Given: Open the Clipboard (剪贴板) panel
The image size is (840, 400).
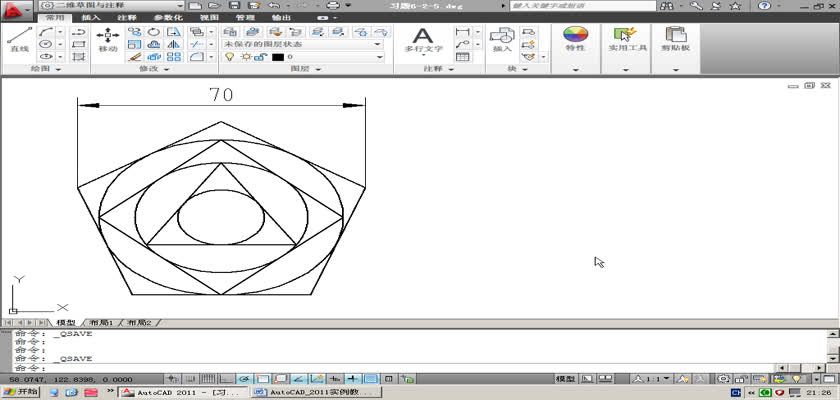Looking at the screenshot, I should point(676,40).
